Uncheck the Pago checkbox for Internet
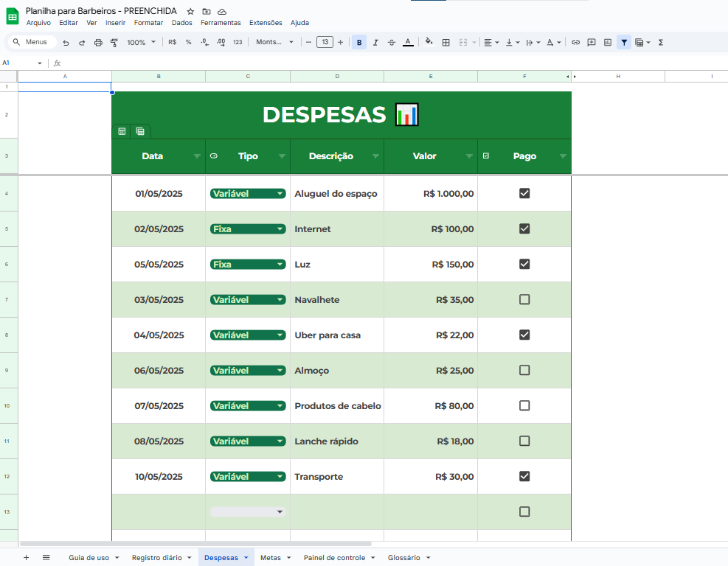728x566 pixels. [524, 228]
